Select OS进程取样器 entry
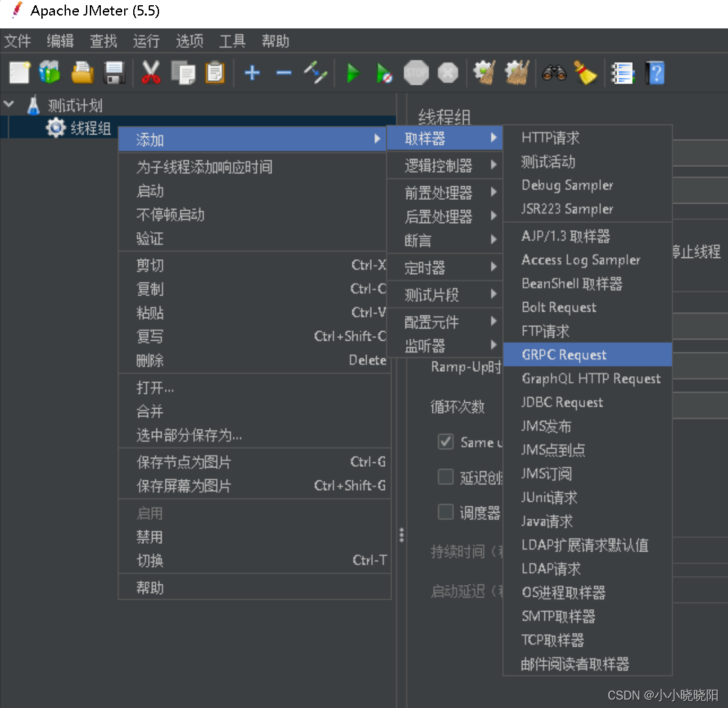This screenshot has height=708, width=728. [x=588, y=592]
